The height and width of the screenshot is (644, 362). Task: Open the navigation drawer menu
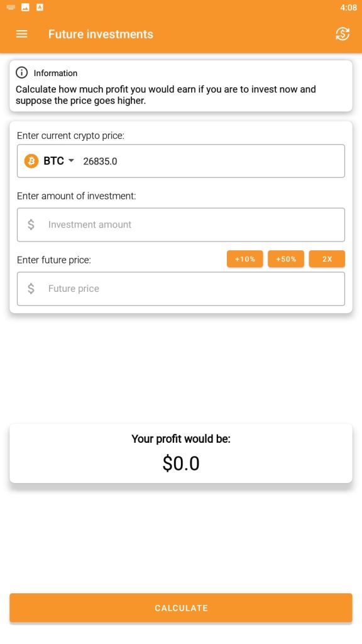point(21,34)
